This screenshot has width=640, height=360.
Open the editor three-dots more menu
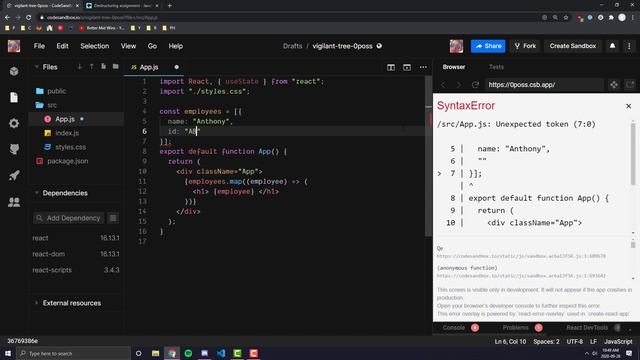tap(423, 67)
